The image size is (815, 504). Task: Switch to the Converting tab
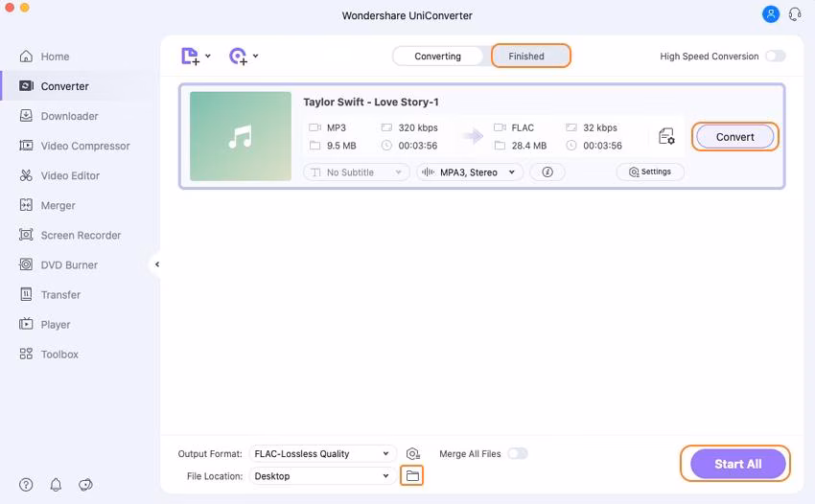point(437,57)
